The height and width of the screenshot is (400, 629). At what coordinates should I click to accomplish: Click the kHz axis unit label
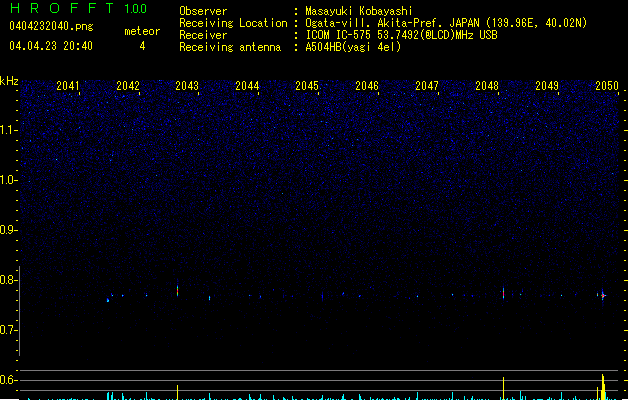pyautogui.click(x=9, y=81)
